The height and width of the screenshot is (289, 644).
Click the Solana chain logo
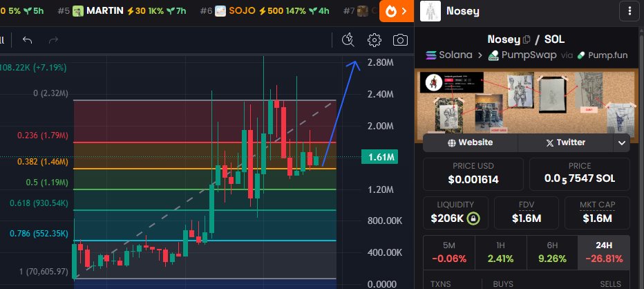431,55
